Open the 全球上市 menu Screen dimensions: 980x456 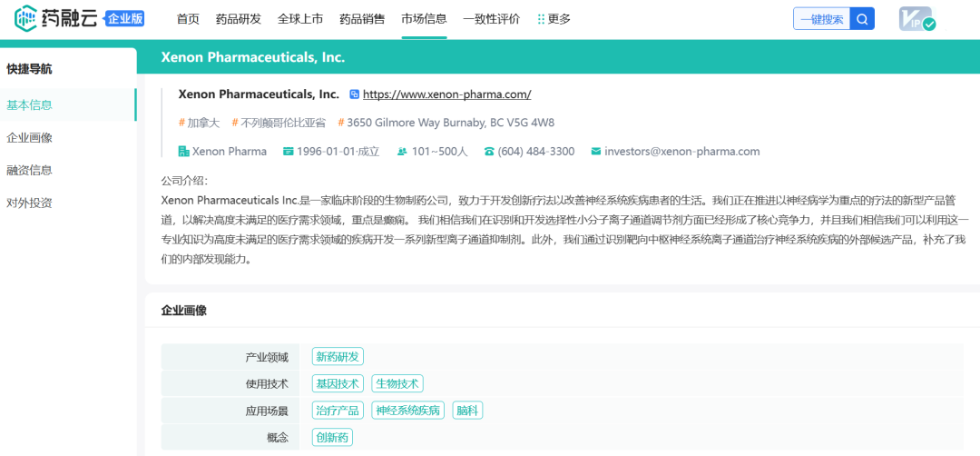click(x=300, y=19)
